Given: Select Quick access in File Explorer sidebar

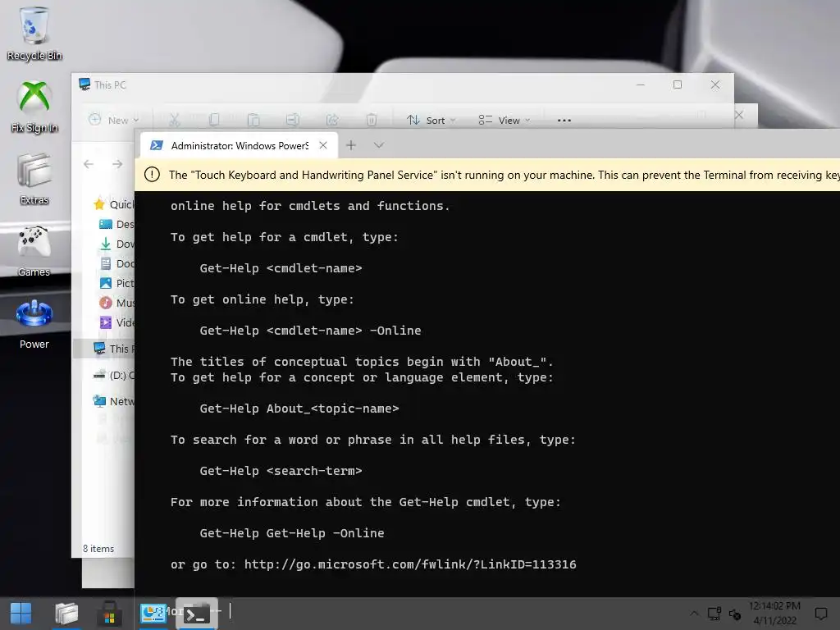Looking at the screenshot, I should (113, 204).
